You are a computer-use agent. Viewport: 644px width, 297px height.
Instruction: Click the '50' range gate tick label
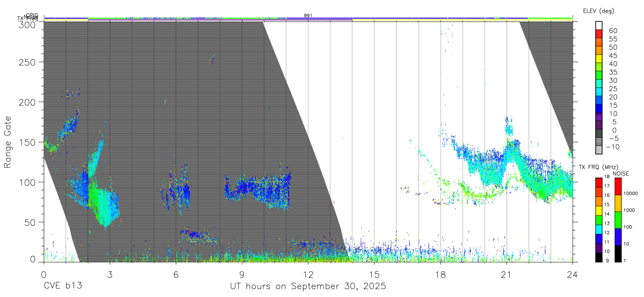click(30, 222)
